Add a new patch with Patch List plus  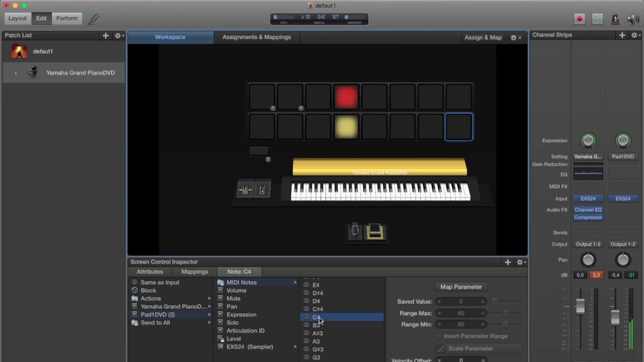pos(106,35)
